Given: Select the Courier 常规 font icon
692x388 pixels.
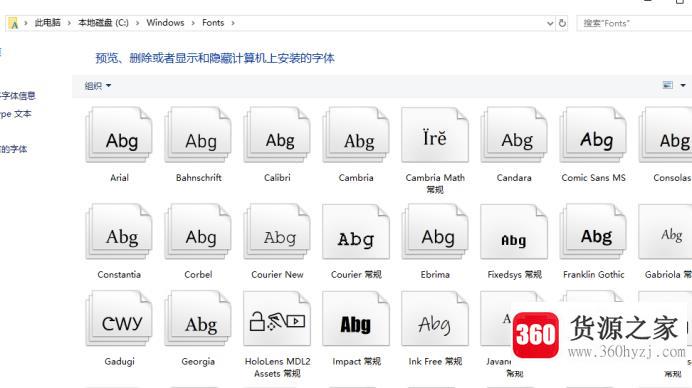Looking at the screenshot, I should [356, 231].
